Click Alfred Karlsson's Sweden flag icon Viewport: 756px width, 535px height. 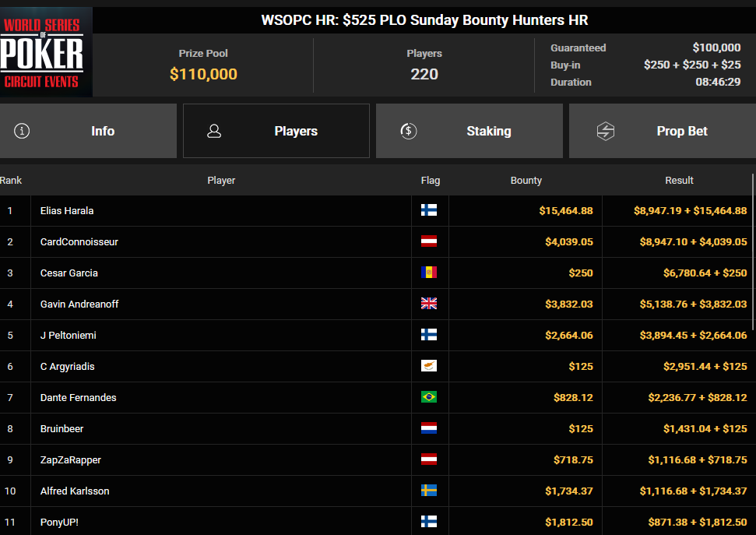click(x=429, y=491)
